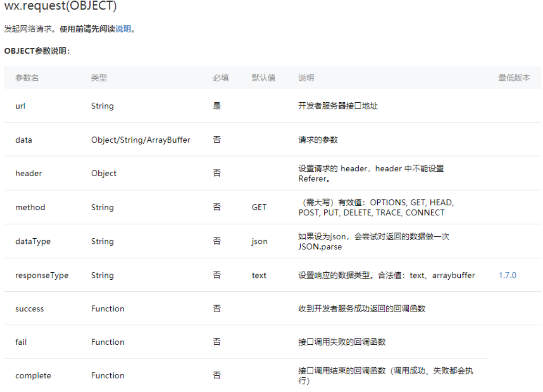Viewport: 543px width, 392px height.
Task: Select the 接口调用失败的回调函数 description
Action: (x=342, y=342)
